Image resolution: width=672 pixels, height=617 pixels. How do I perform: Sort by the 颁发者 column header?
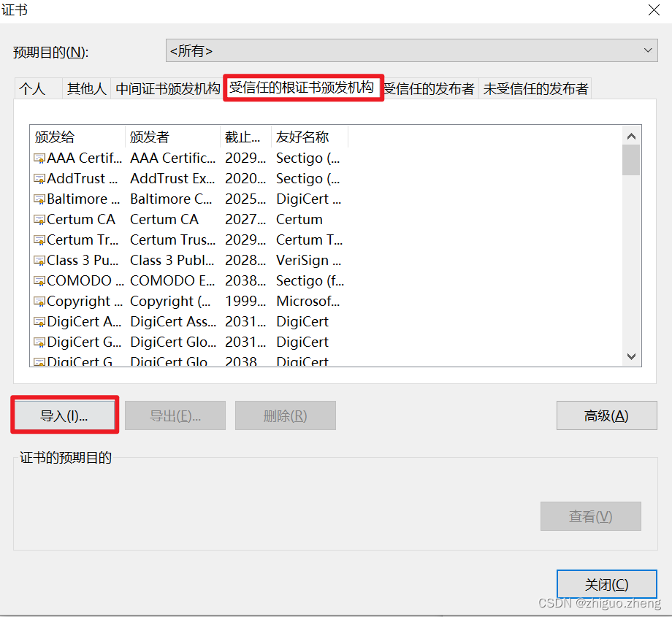point(172,137)
